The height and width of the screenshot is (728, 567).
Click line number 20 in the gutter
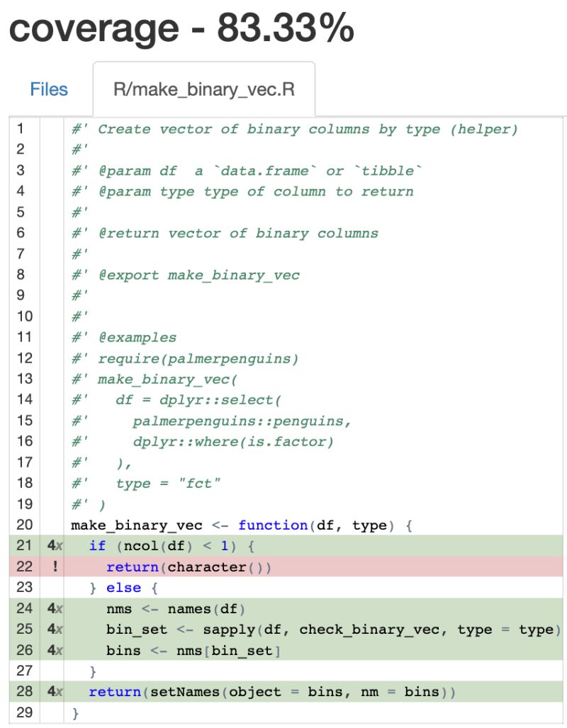click(x=25, y=525)
